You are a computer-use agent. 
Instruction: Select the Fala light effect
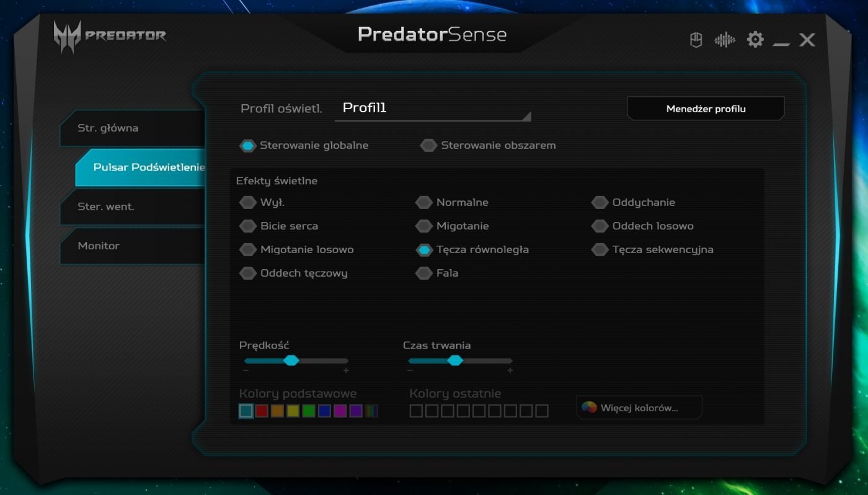(x=437, y=274)
